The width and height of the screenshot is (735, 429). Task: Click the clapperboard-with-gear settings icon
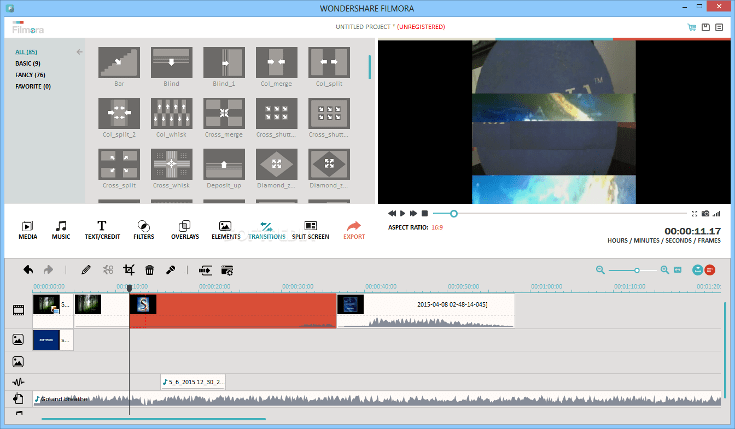[x=227, y=270]
